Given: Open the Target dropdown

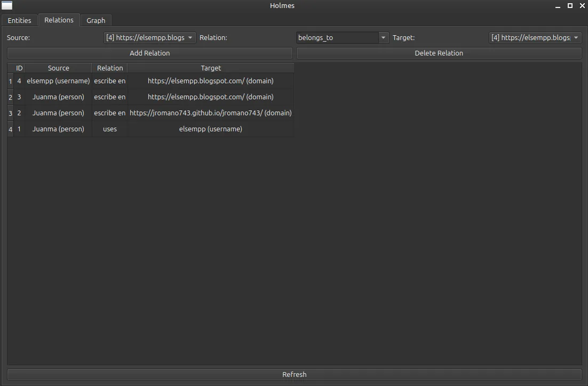Looking at the screenshot, I should pos(535,38).
